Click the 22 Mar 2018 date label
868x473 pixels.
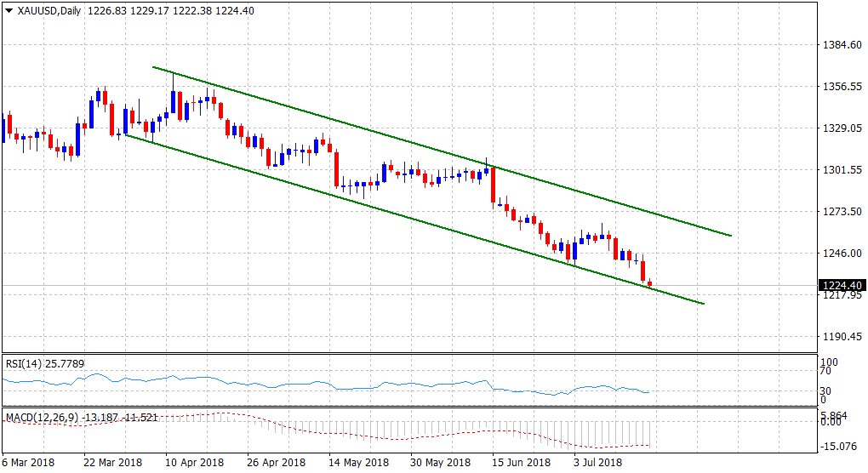pyautogui.click(x=113, y=462)
